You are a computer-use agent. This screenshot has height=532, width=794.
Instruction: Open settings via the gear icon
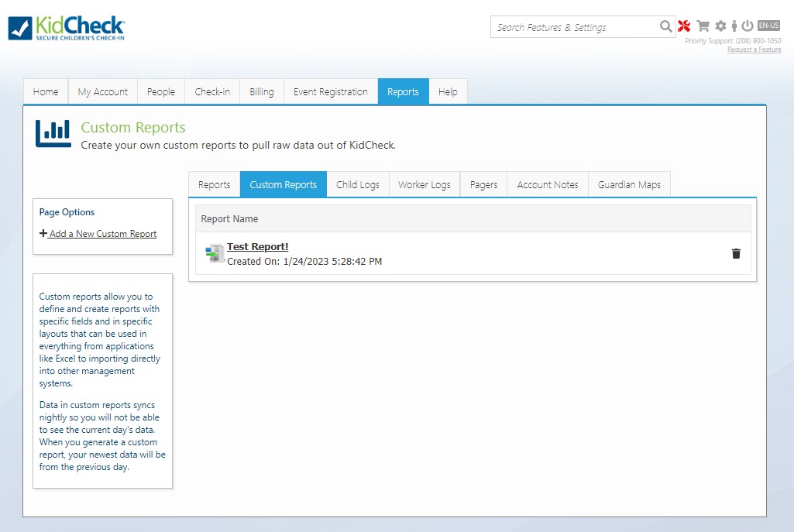pyautogui.click(x=720, y=26)
